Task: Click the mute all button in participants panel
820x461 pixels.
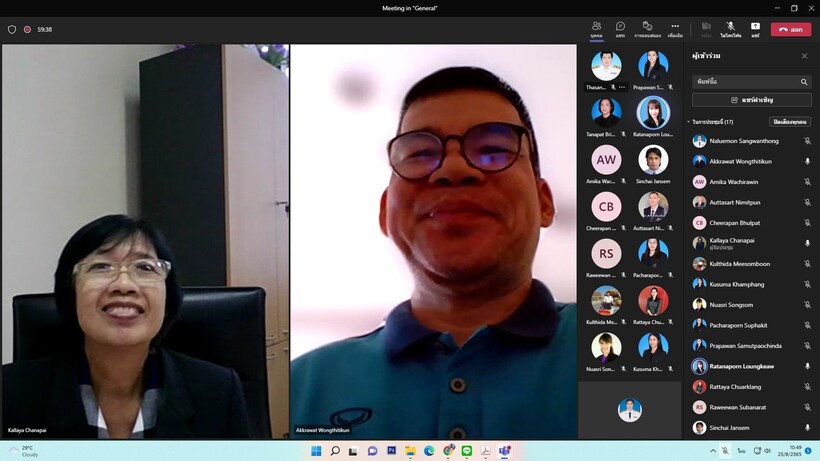Action: click(789, 122)
